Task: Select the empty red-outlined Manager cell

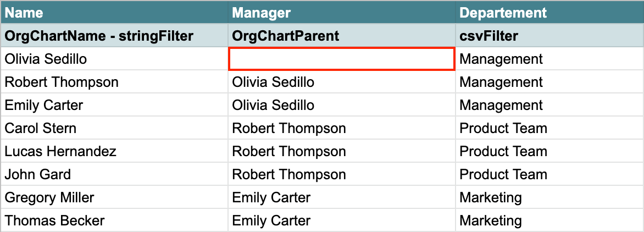Action: point(341,59)
